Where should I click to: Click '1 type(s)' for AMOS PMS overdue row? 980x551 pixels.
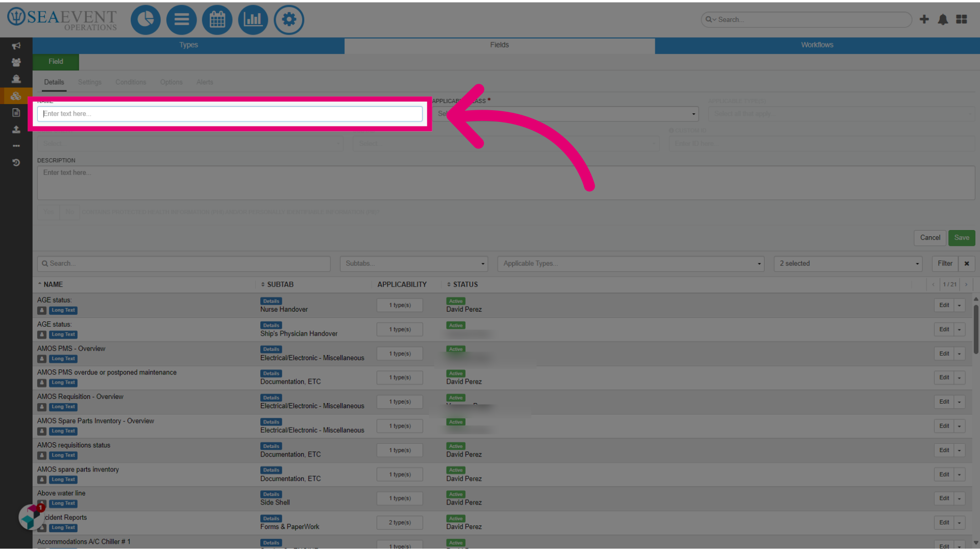click(x=400, y=378)
